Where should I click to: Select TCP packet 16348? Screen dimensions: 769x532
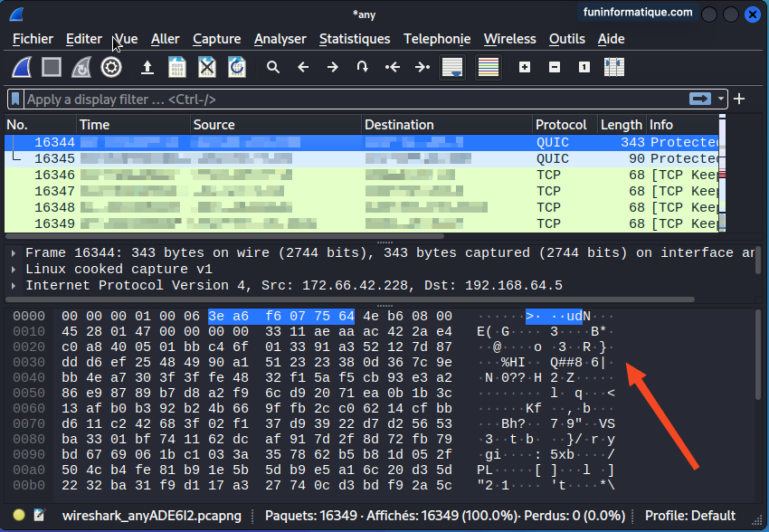tap(362, 207)
